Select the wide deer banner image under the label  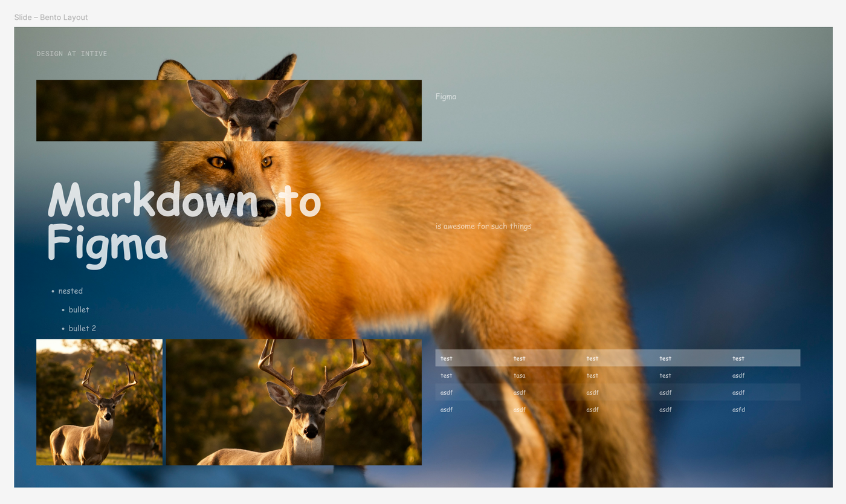(229, 111)
